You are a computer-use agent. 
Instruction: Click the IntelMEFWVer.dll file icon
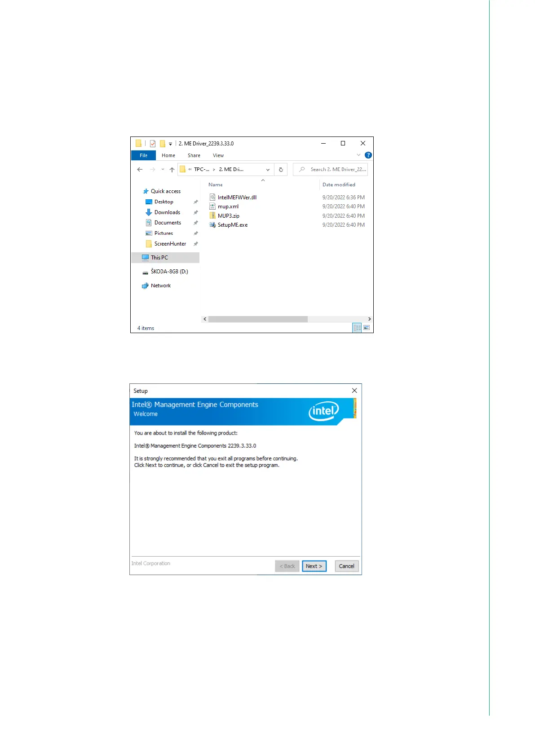[x=212, y=197]
